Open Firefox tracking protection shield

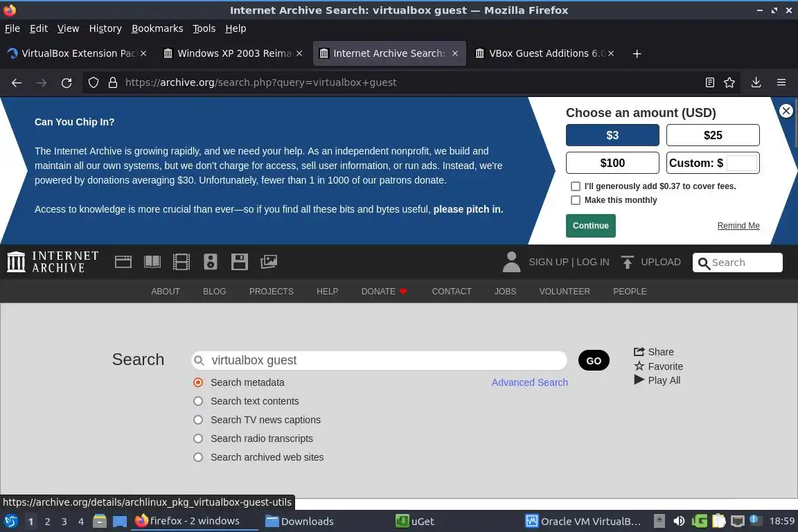(x=93, y=82)
